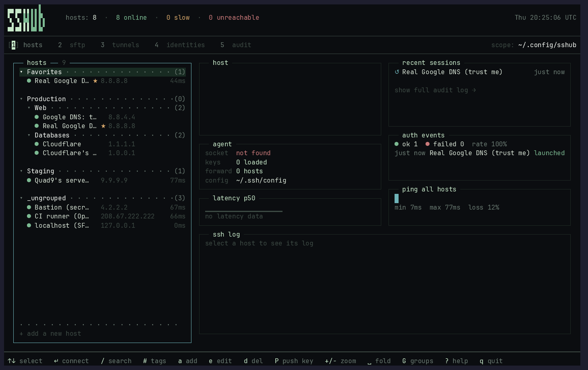Click the select arrows shortcut in footer
588x370 pixels.
(x=25, y=361)
